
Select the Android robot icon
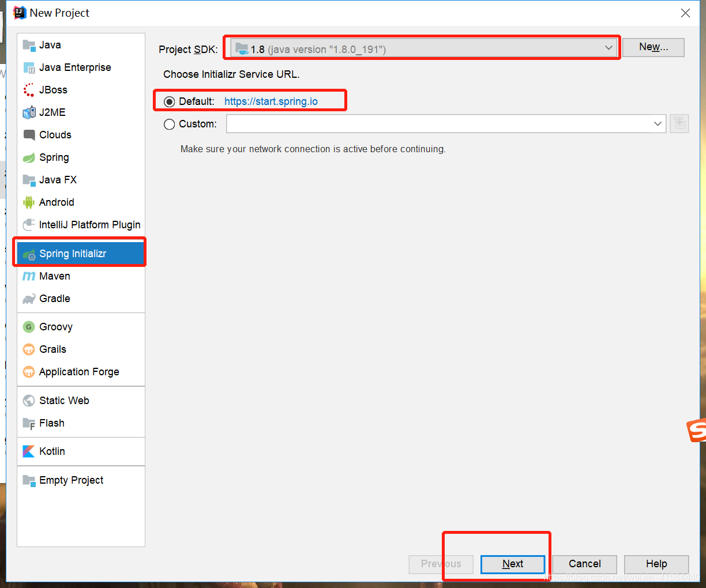pos(29,202)
